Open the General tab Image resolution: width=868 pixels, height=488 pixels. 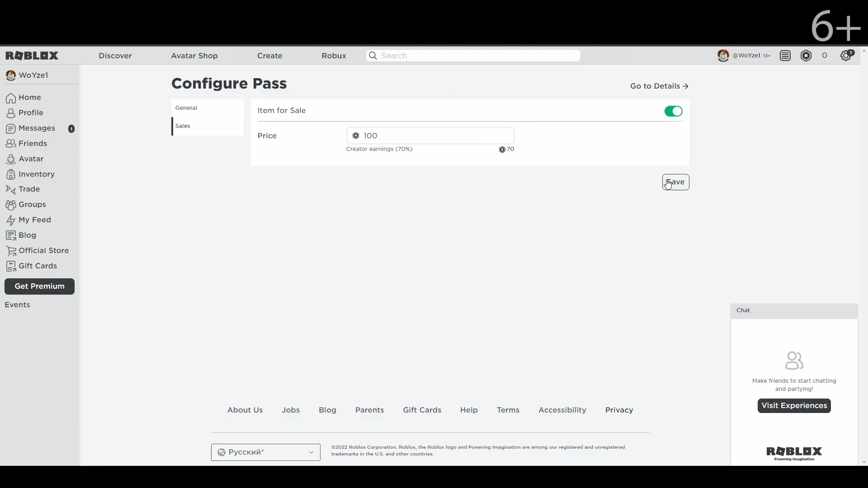click(208, 108)
